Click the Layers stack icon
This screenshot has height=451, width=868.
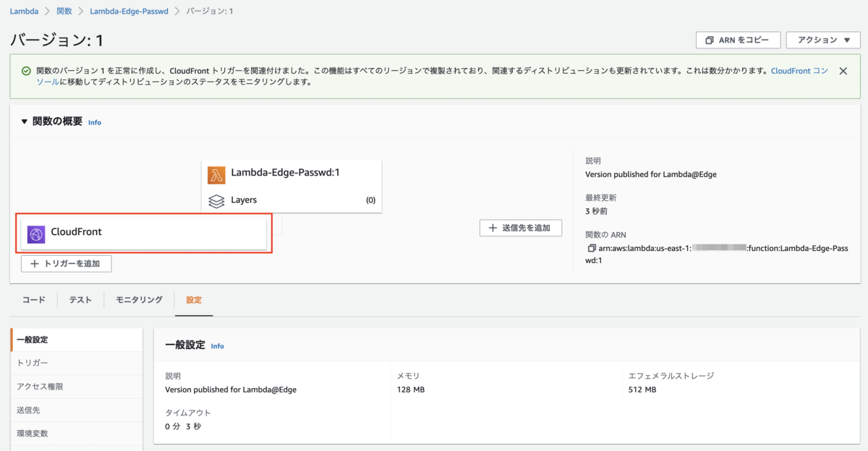(x=216, y=200)
